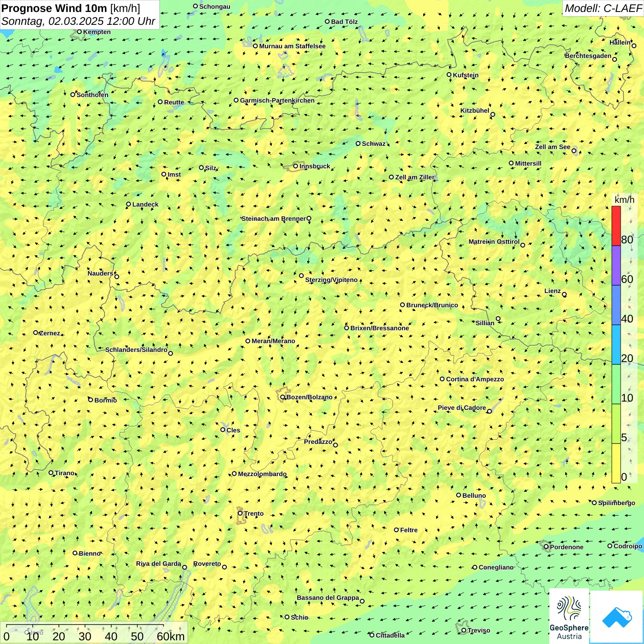Click the Treviso city marker
This screenshot has height=644, width=644.
464,630
